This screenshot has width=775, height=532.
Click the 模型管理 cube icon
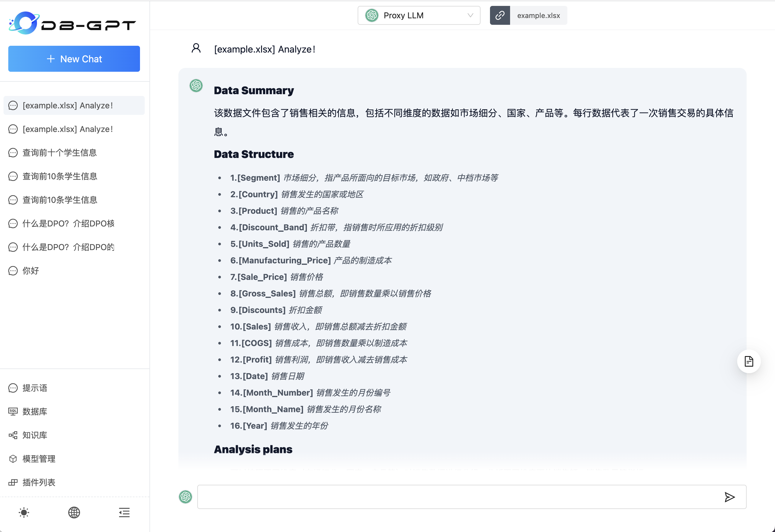tap(13, 459)
